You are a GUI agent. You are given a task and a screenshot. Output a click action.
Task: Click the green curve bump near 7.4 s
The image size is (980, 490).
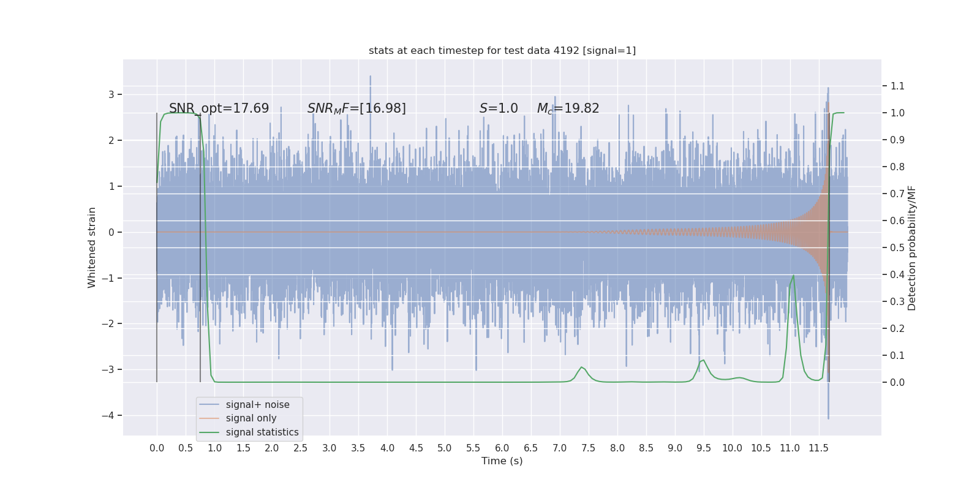point(582,367)
